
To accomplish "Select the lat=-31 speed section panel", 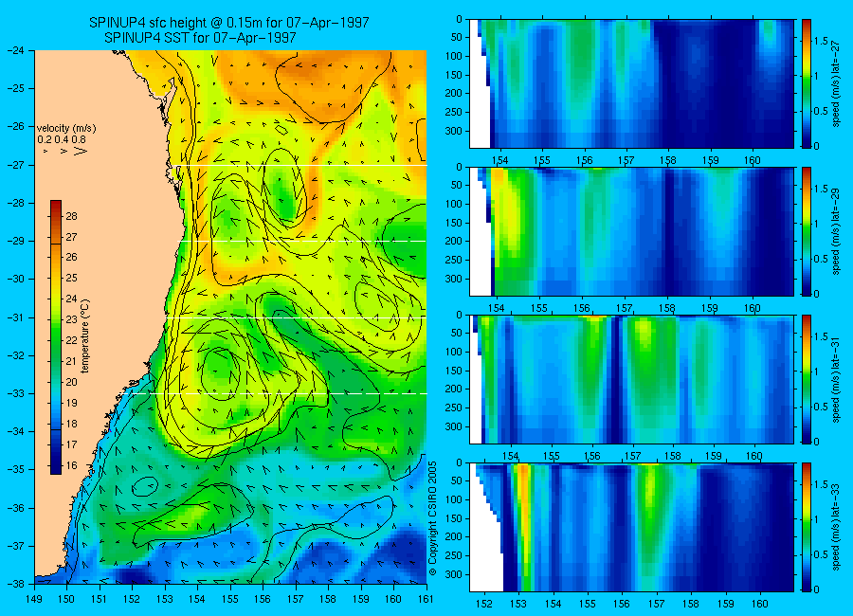I will tap(631, 379).
